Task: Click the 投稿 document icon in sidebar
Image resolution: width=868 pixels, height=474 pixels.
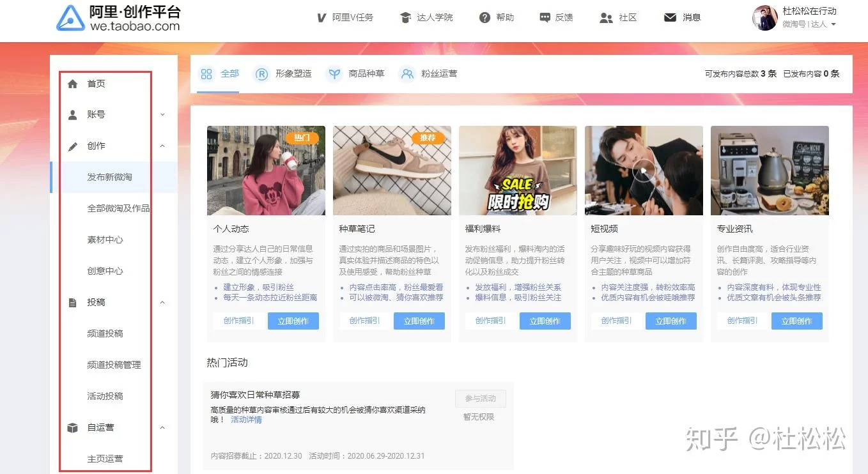Action: coord(72,302)
